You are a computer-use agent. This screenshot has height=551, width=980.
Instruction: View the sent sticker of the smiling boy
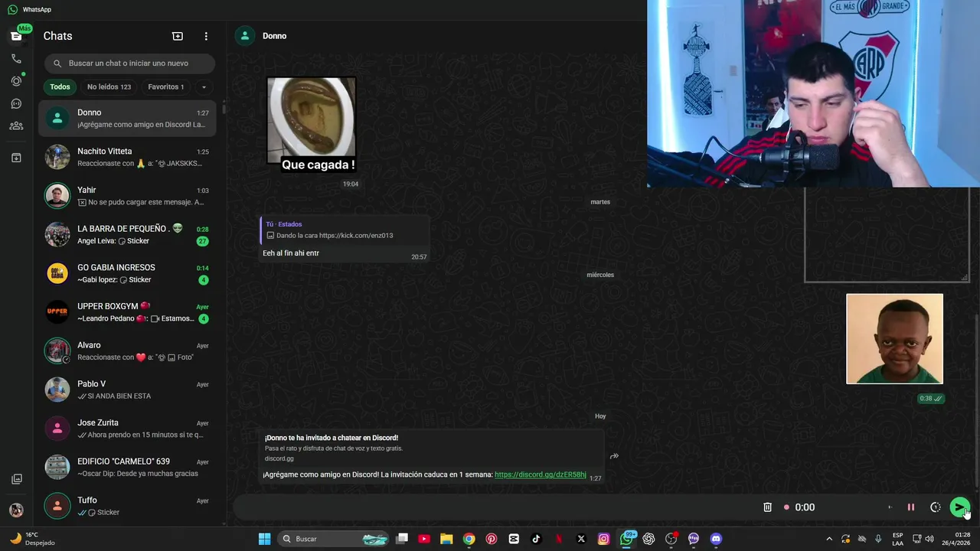894,339
